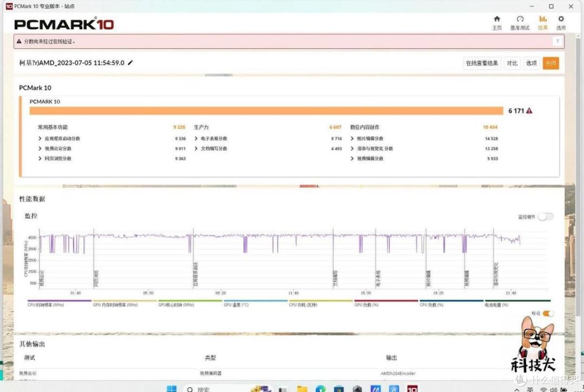The image size is (584, 392).
Task: Open PCMark 10 taskbar icon
Action: click(x=412, y=389)
